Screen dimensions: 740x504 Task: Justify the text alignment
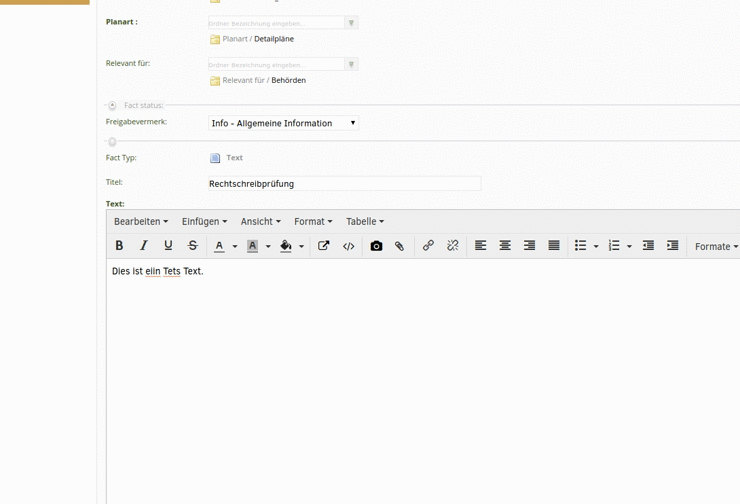553,246
